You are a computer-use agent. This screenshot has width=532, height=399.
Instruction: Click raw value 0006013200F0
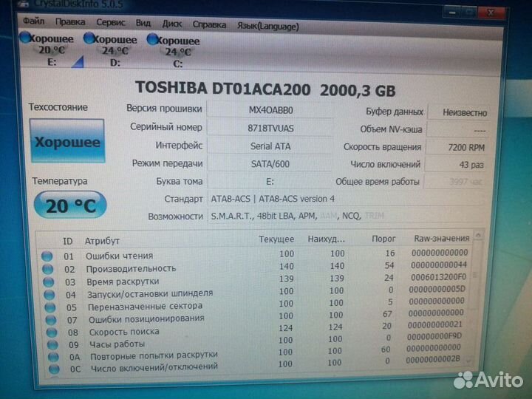(438, 277)
